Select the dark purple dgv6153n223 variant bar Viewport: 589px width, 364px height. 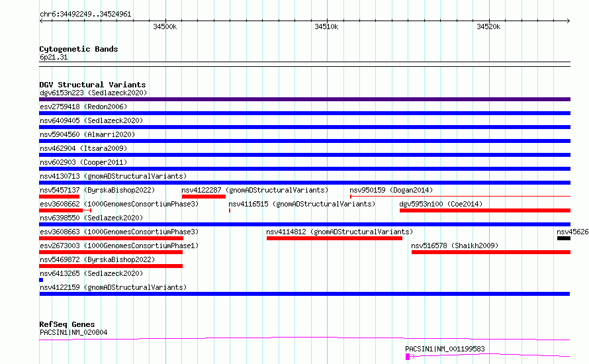point(304,99)
